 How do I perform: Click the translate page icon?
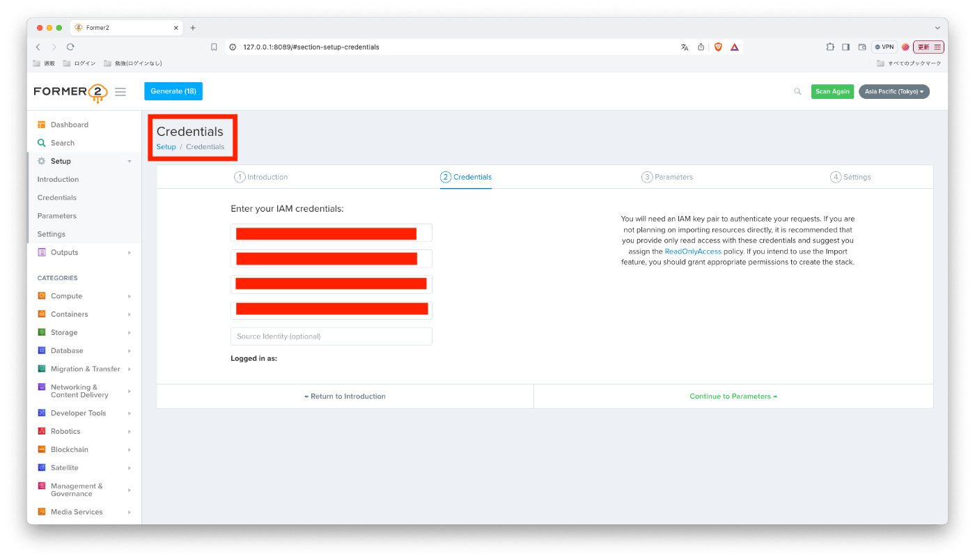click(685, 47)
